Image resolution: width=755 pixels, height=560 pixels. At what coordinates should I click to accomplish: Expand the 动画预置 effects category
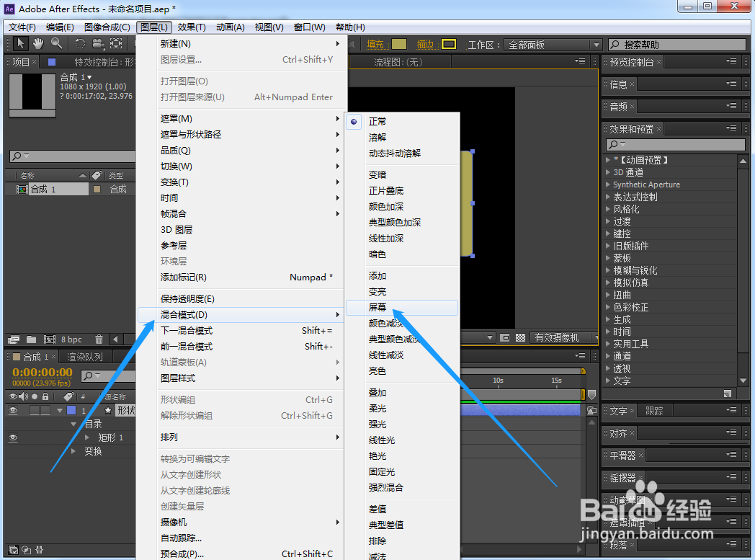pos(608,160)
